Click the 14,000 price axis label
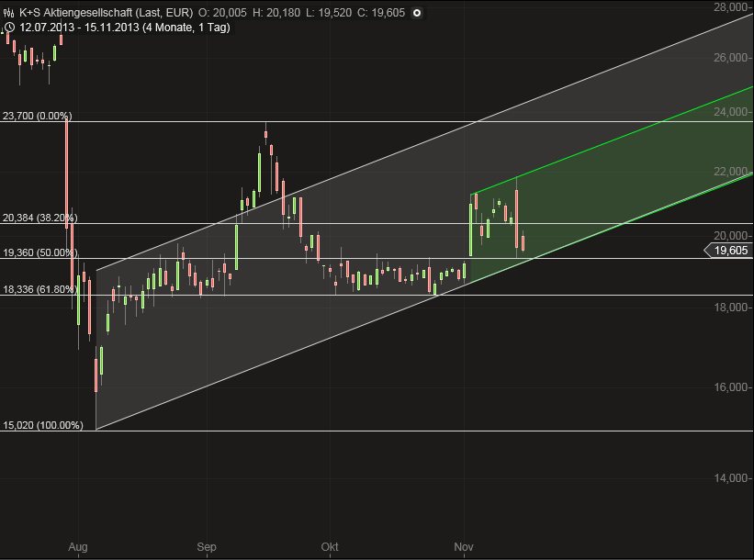 [732, 478]
